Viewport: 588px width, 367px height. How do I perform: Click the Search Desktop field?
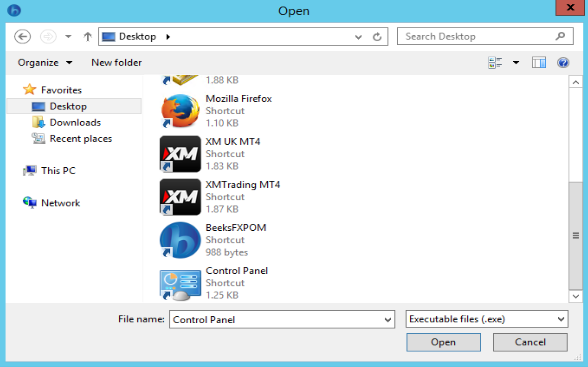485,36
